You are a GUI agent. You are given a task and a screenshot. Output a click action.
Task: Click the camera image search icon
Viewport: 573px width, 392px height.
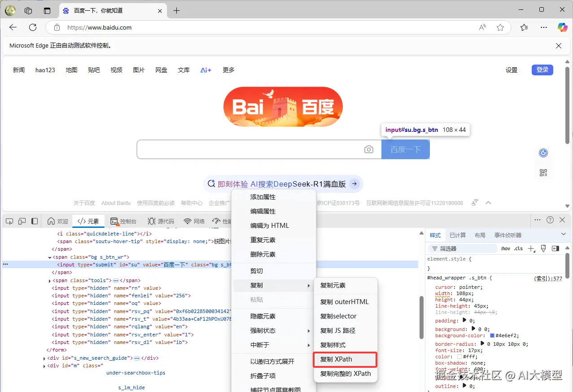[369, 149]
